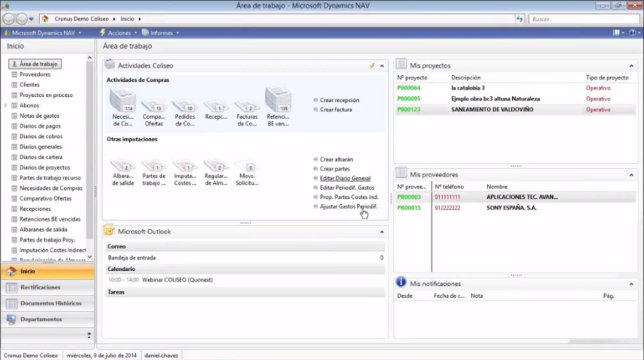Switch to the Rectificaciones navigation section
The image size is (644, 360).
pos(40,287)
